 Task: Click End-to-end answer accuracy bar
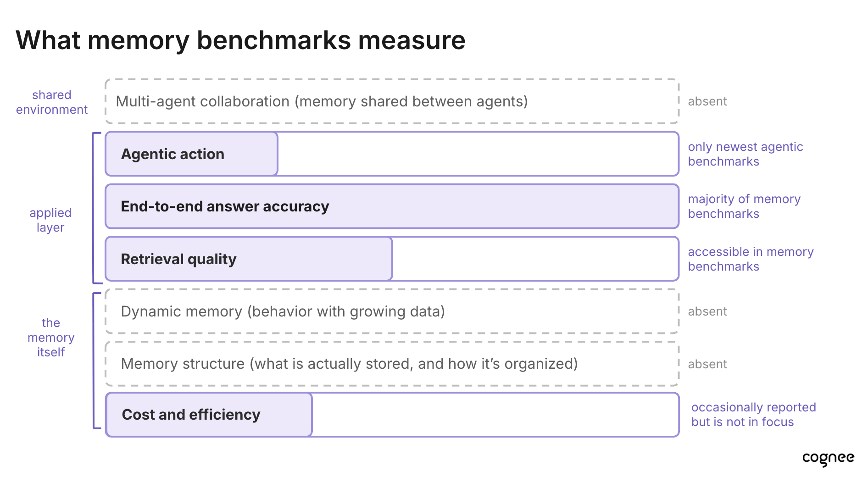click(x=392, y=206)
